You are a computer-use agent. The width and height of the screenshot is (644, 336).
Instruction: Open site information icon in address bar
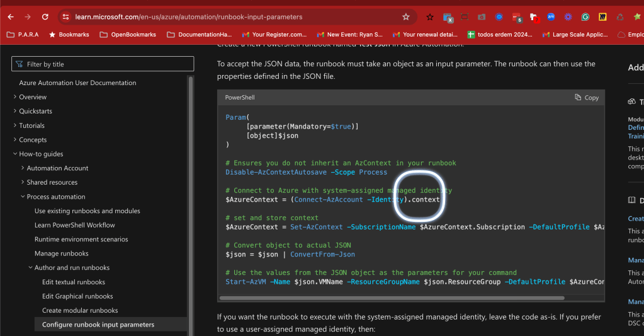65,17
